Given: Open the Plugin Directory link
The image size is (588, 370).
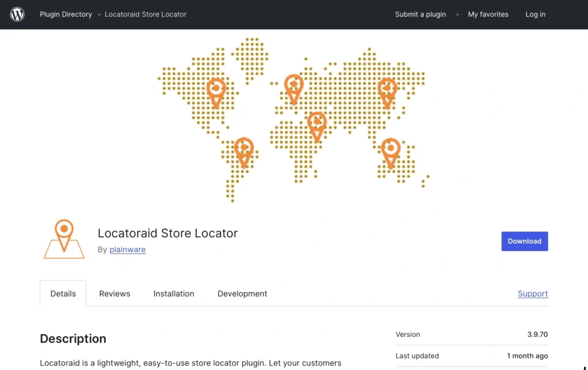Looking at the screenshot, I should coord(66,14).
